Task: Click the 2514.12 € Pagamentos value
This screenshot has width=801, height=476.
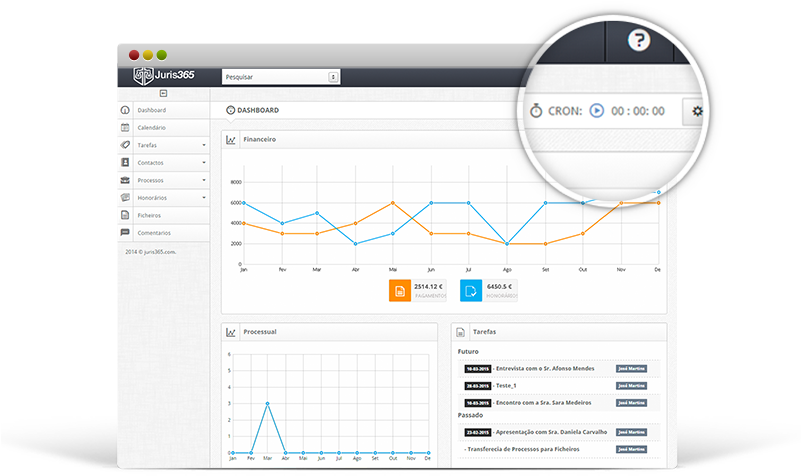Action: click(x=428, y=287)
